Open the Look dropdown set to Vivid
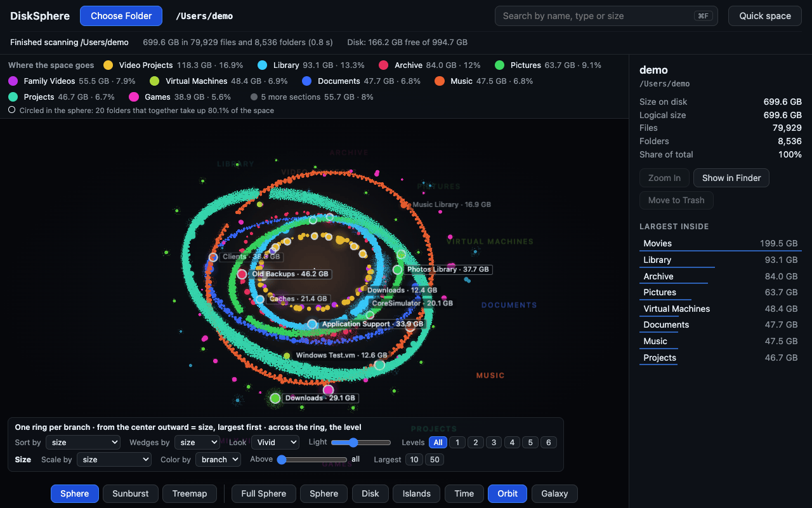 (275, 443)
